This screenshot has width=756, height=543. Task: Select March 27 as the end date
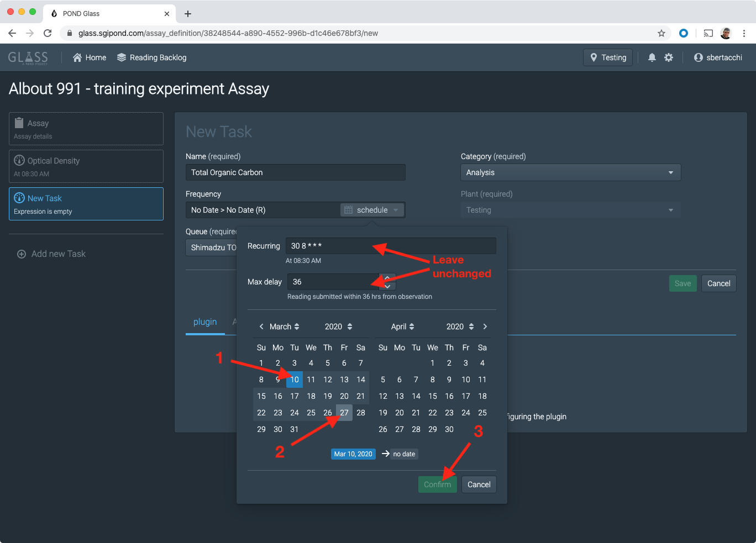tap(344, 412)
